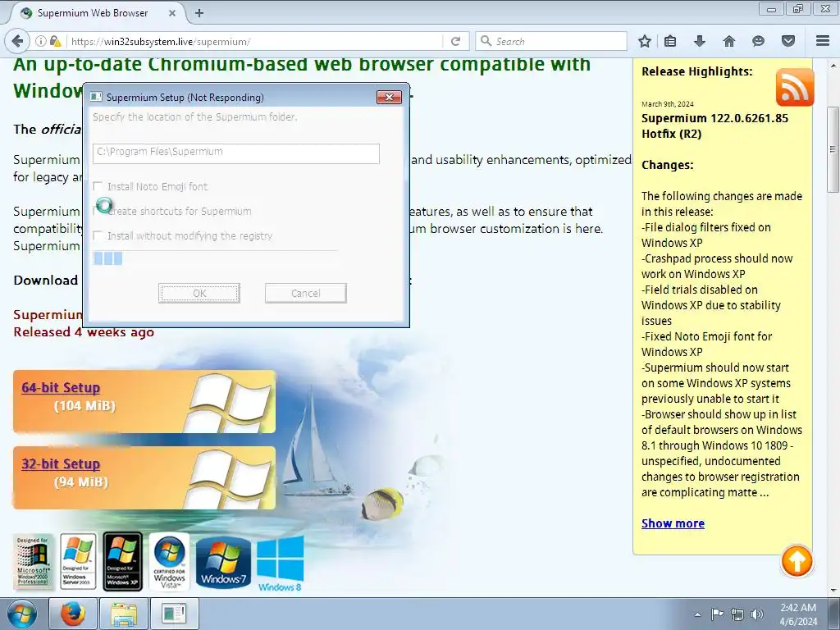Go to the home page icon
Viewport: 840px width, 630px height.
729,41
